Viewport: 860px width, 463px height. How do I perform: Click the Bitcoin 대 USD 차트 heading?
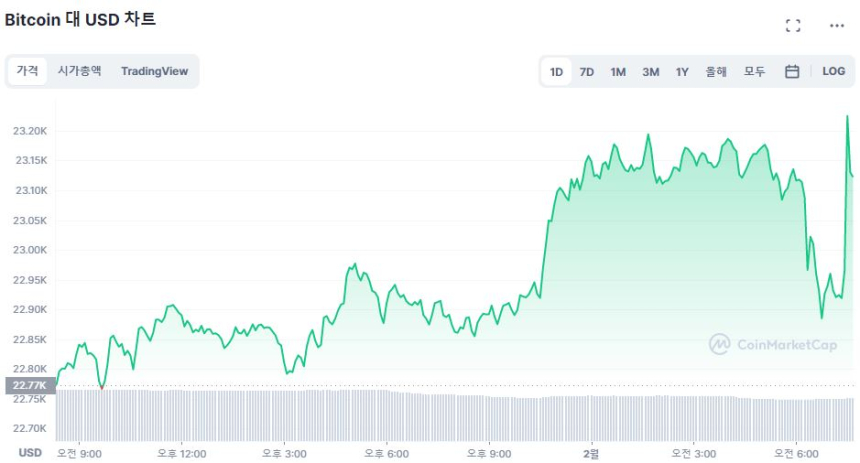[80, 20]
